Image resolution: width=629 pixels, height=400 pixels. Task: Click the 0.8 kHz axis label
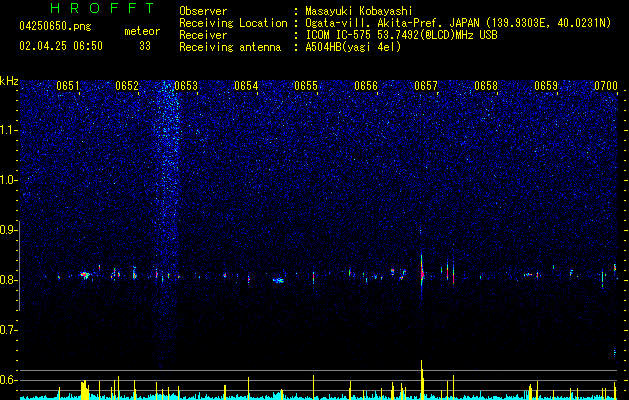(x=8, y=280)
